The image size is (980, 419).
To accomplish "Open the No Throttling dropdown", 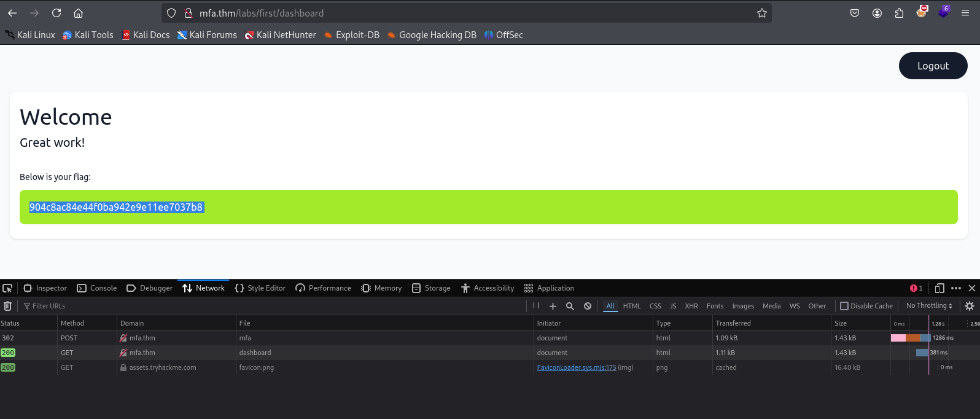I will pos(929,306).
